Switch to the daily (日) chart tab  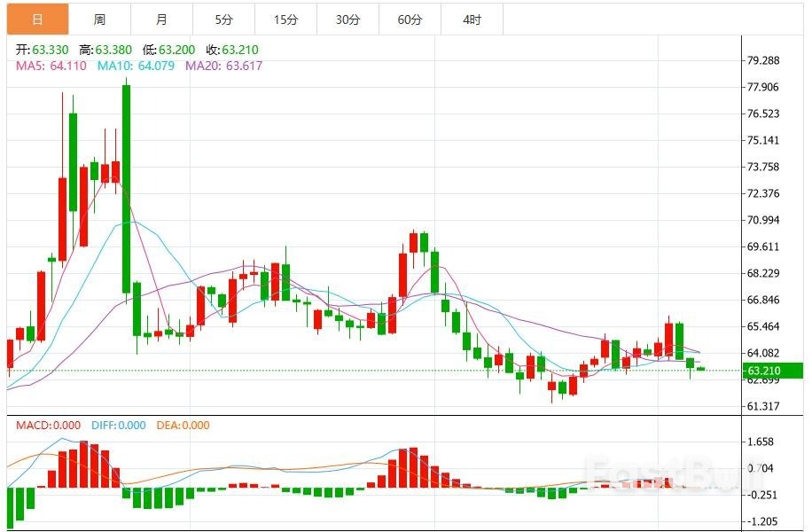36,17
